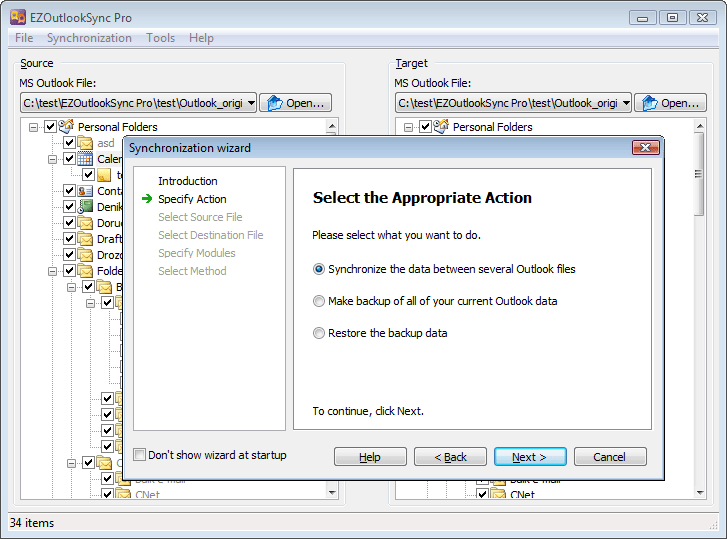Click the 34 items status bar text
727x539 pixels.
point(32,523)
